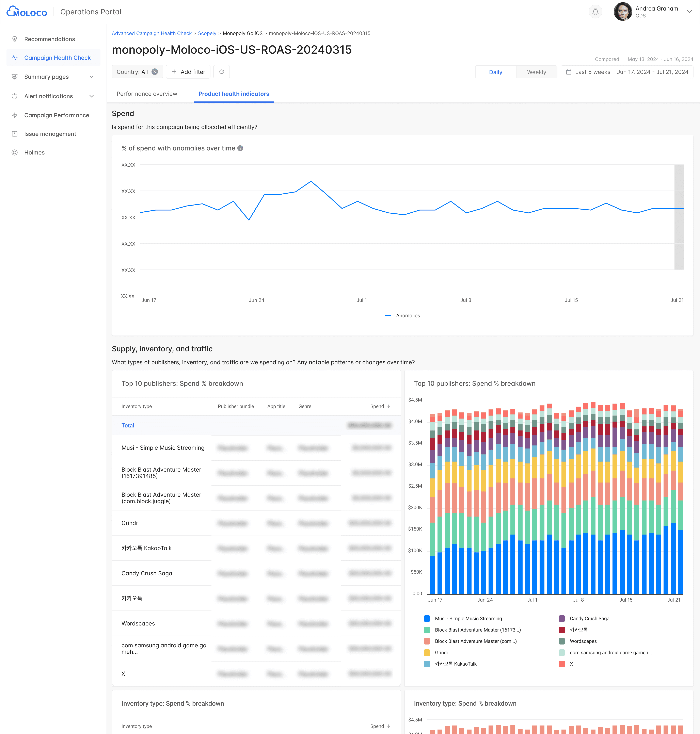Click the Issue management sidebar icon

[15, 134]
